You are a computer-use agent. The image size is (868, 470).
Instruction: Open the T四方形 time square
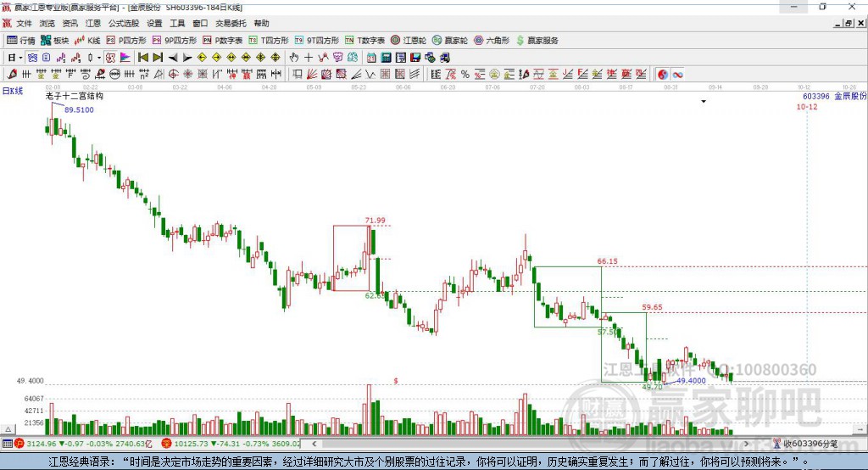tap(269, 41)
